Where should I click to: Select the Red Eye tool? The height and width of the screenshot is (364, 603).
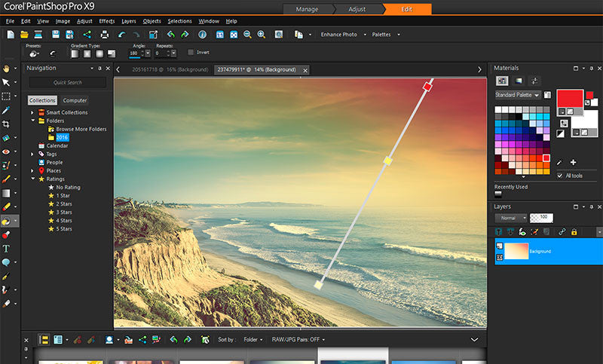[6, 151]
